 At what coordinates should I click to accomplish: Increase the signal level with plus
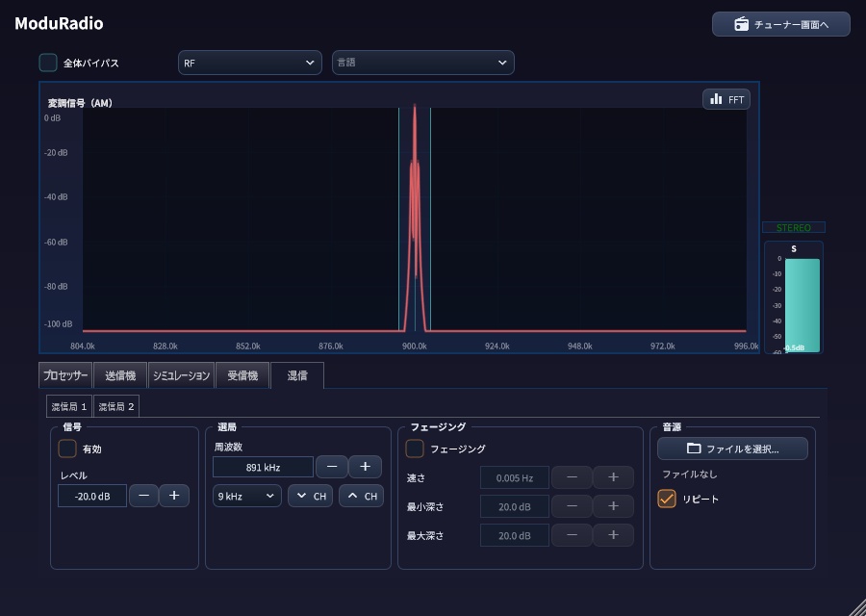click(x=174, y=496)
